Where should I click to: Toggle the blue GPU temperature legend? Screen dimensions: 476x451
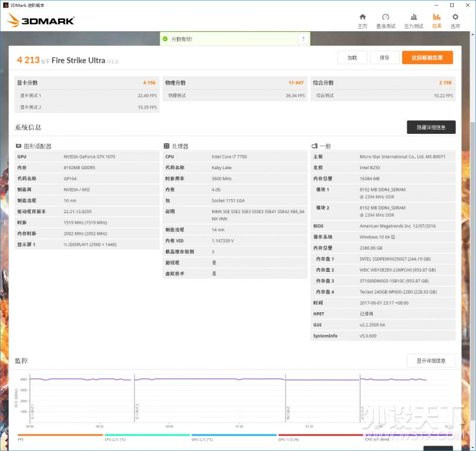[x=234, y=435]
